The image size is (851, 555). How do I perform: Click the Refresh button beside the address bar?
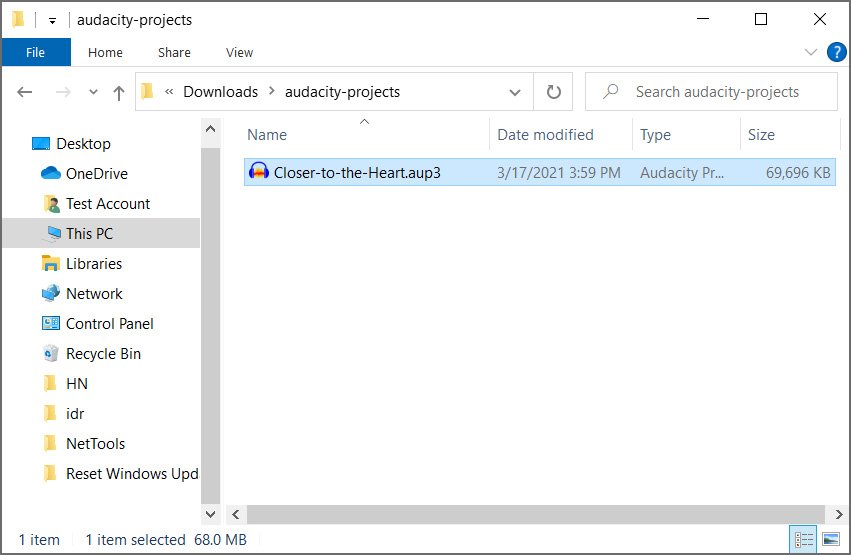553,92
